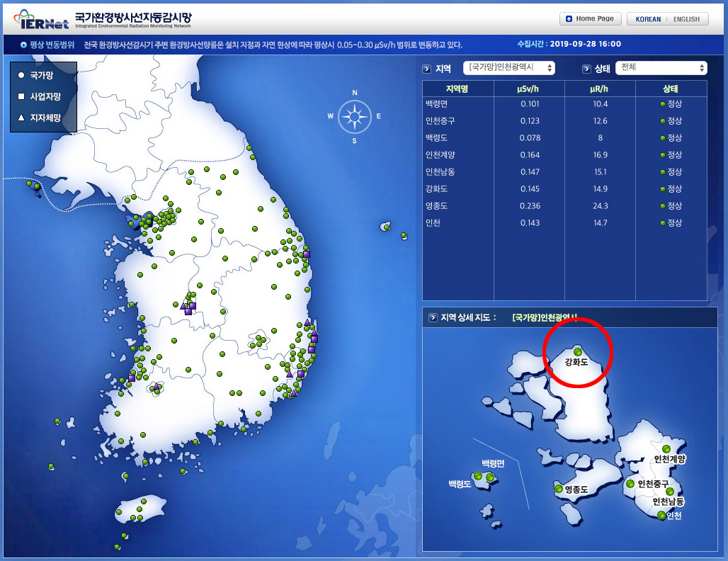Click the 인천남동 station marker
Screen dimensions: 728x561
(x=670, y=492)
